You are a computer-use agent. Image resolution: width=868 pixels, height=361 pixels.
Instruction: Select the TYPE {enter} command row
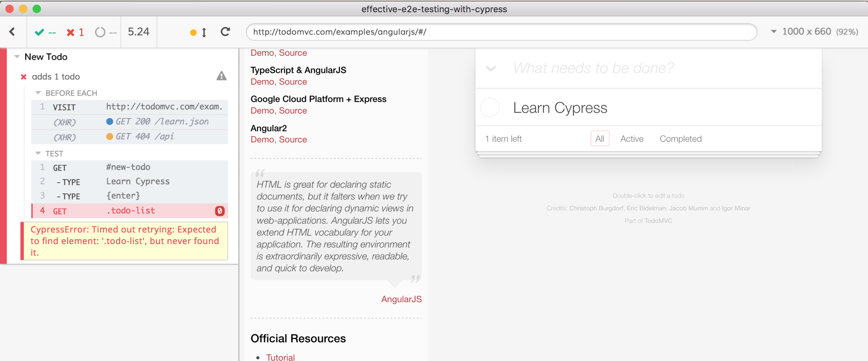click(130, 196)
